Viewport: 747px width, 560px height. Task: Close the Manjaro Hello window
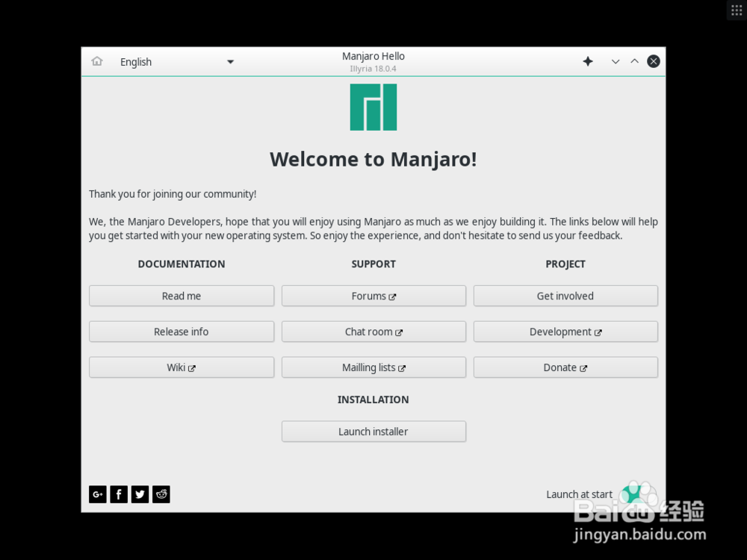(654, 61)
